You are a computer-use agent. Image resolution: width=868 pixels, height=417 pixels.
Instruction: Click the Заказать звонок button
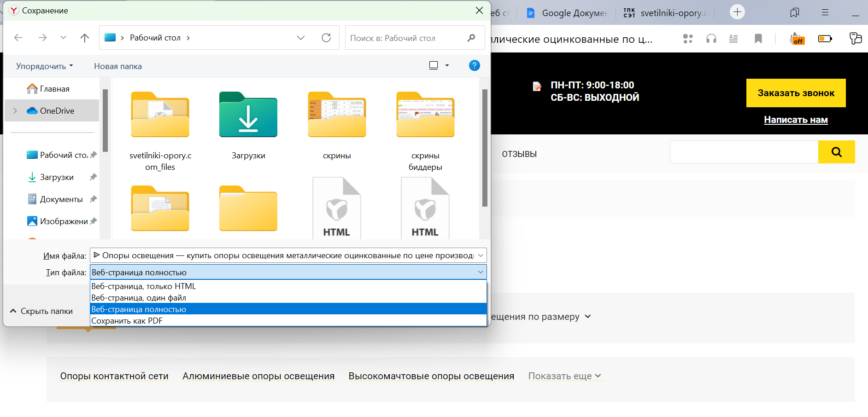point(796,93)
